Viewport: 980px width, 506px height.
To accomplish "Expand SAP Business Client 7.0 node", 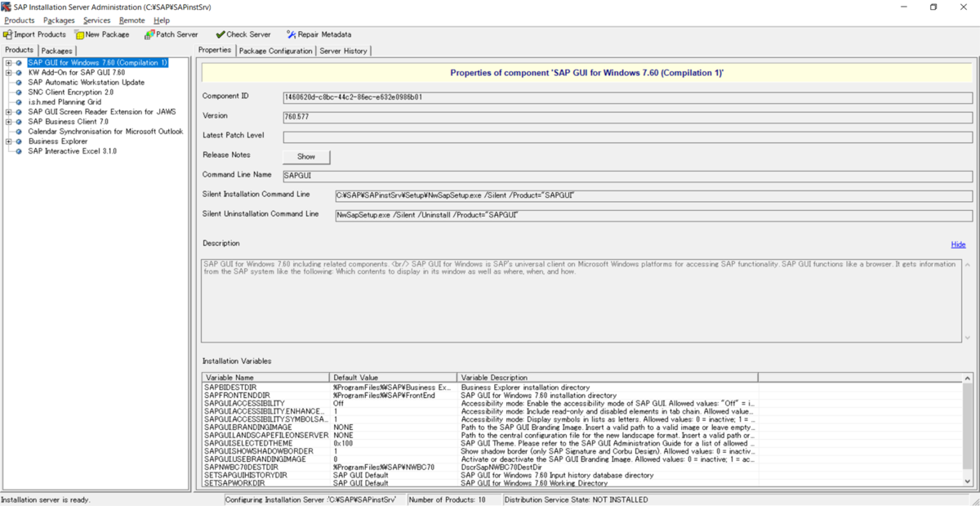I will click(9, 122).
